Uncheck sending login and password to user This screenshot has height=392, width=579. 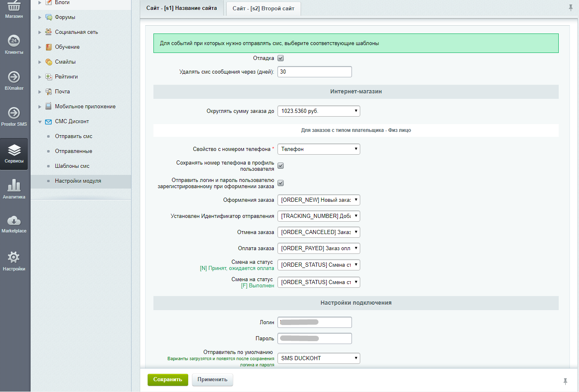[280, 183]
